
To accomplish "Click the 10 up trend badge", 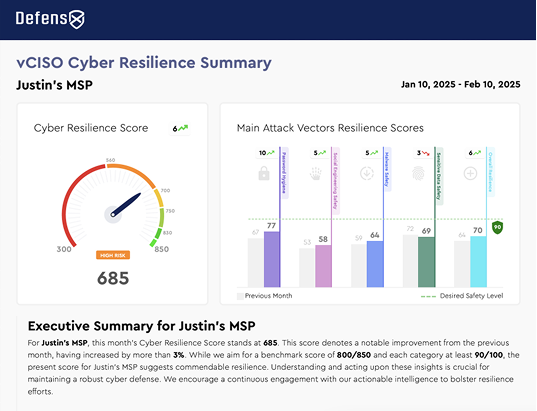I will 267,153.
